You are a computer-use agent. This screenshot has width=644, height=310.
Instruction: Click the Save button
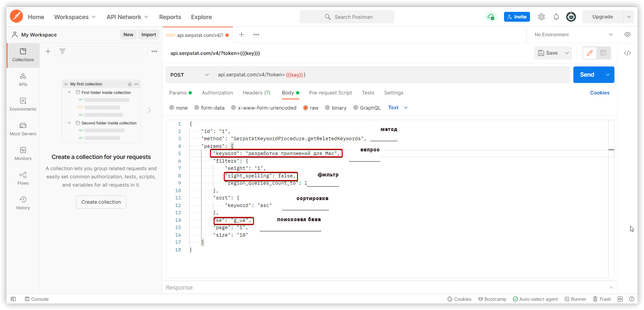point(548,53)
